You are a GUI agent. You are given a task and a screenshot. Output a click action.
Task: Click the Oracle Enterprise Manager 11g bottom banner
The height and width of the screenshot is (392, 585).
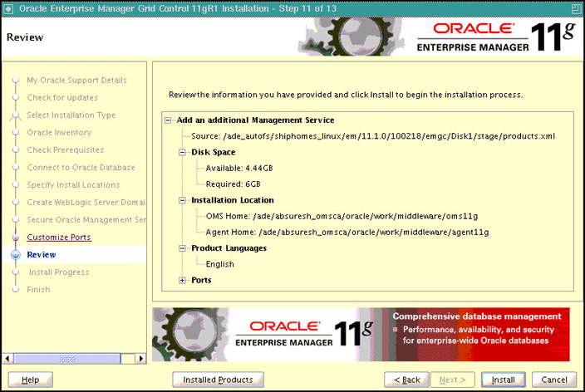tap(361, 335)
